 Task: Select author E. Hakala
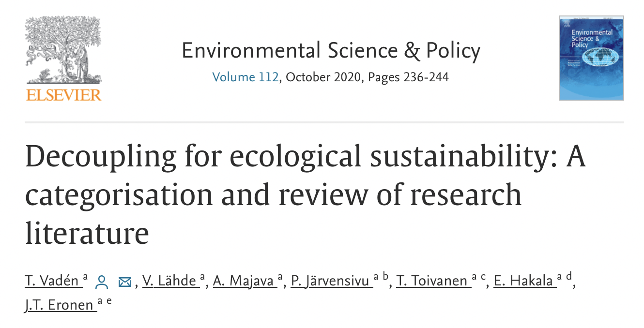(x=524, y=281)
